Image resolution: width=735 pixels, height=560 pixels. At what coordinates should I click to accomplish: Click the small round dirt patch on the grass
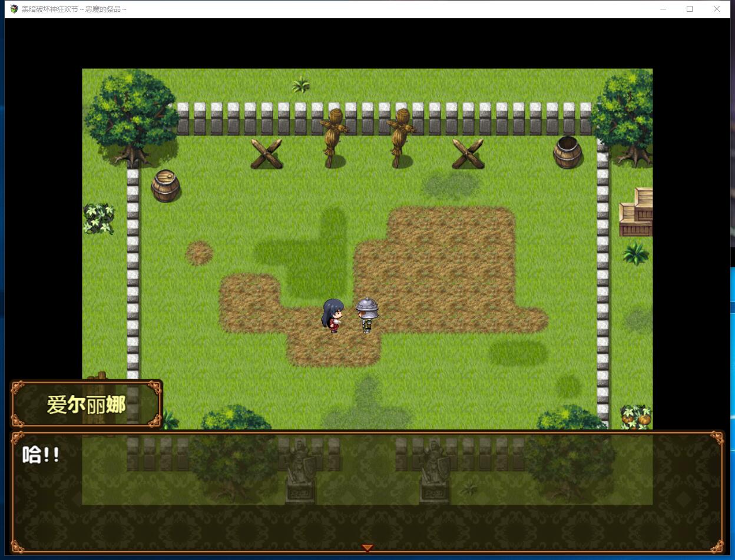click(x=199, y=253)
